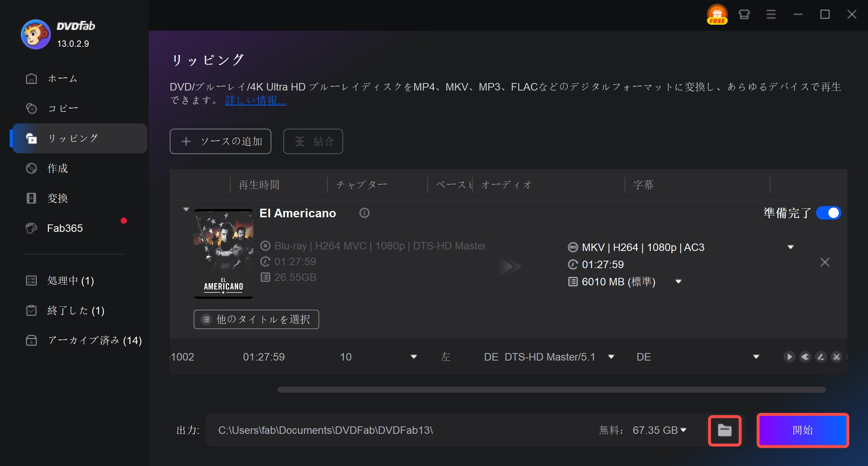Open the 作成 module
Screen dimensions: 868x466
pyautogui.click(x=79, y=168)
